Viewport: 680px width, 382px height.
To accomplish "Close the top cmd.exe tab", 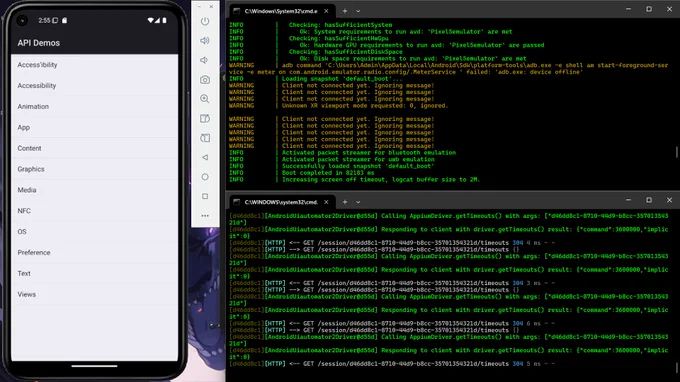I will (326, 11).
